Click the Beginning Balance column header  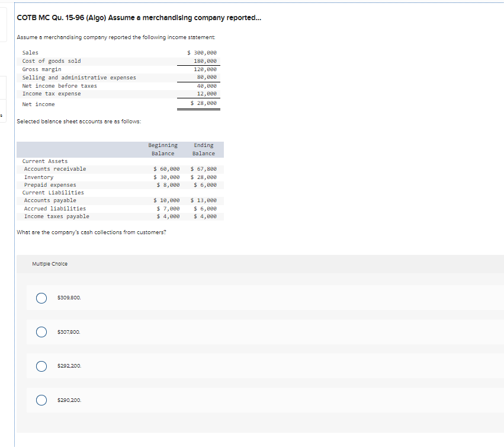pos(163,149)
